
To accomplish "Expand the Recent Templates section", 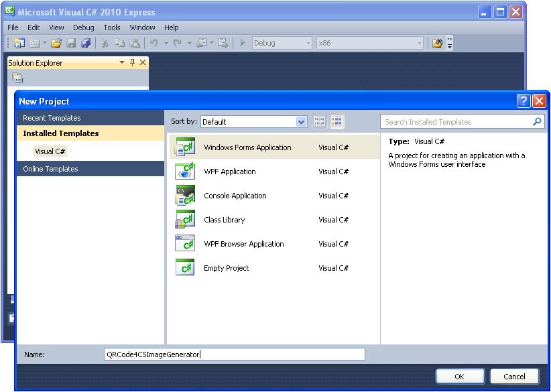I will [90, 118].
